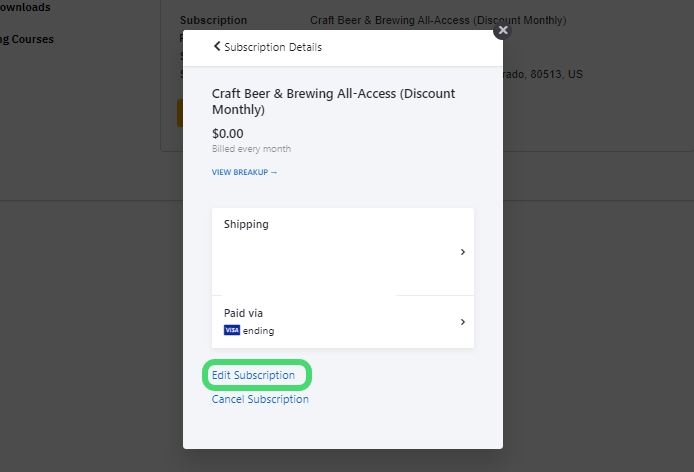Click the Subscription Details header text
The image size is (694, 472).
[x=273, y=47]
